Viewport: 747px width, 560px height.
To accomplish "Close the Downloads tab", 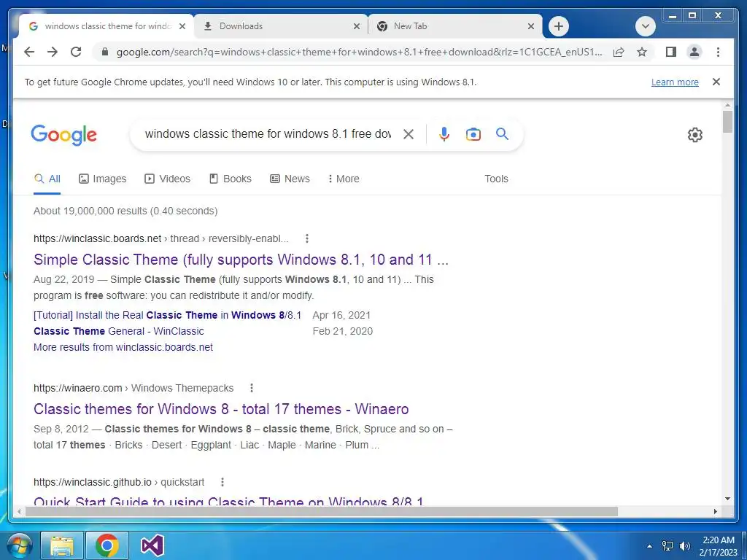I will click(x=356, y=27).
